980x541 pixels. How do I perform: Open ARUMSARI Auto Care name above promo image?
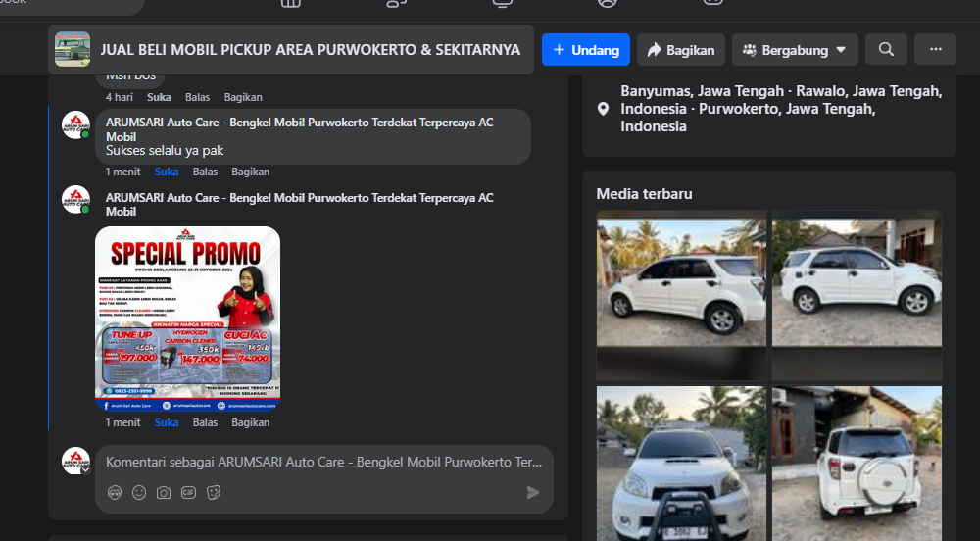pyautogui.click(x=299, y=204)
